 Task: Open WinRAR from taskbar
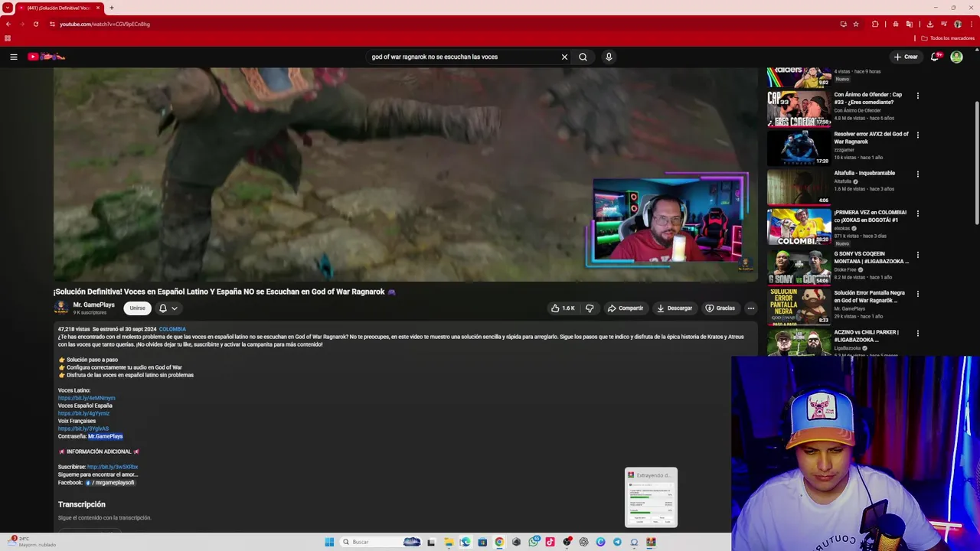click(651, 542)
